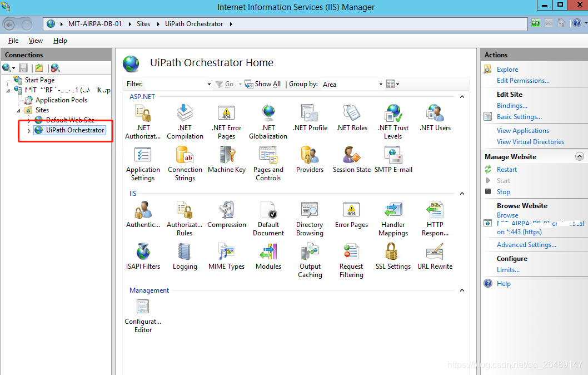The image size is (588, 375).
Task: Click Show All in the filter bar
Action: tap(263, 84)
